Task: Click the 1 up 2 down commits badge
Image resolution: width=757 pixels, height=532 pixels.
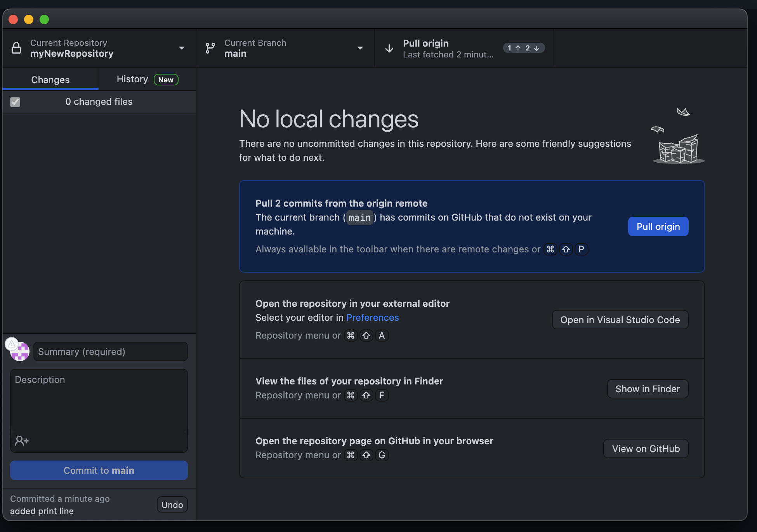Action: (x=524, y=48)
